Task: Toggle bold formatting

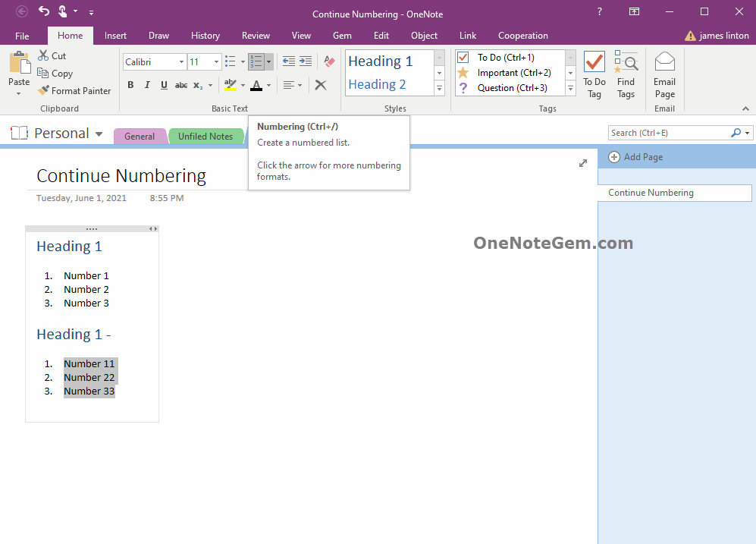Action: pyautogui.click(x=130, y=85)
